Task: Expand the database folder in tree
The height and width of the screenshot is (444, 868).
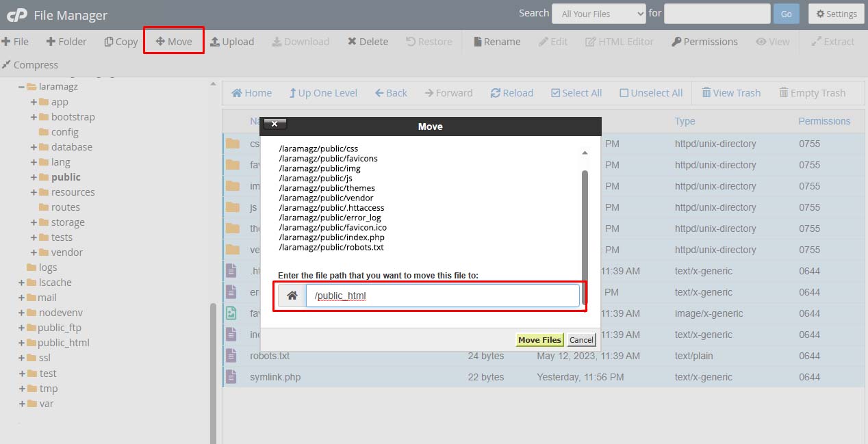Action: pyautogui.click(x=34, y=147)
